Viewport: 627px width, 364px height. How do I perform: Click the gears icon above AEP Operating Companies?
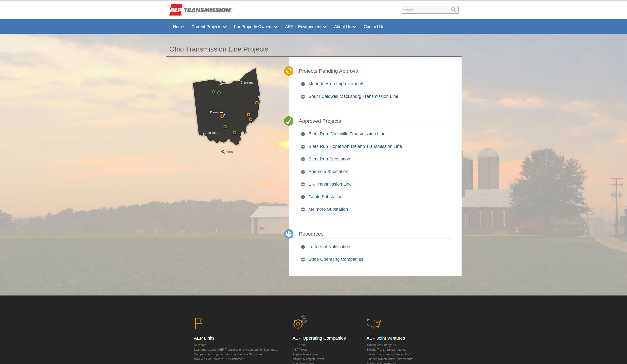click(300, 322)
